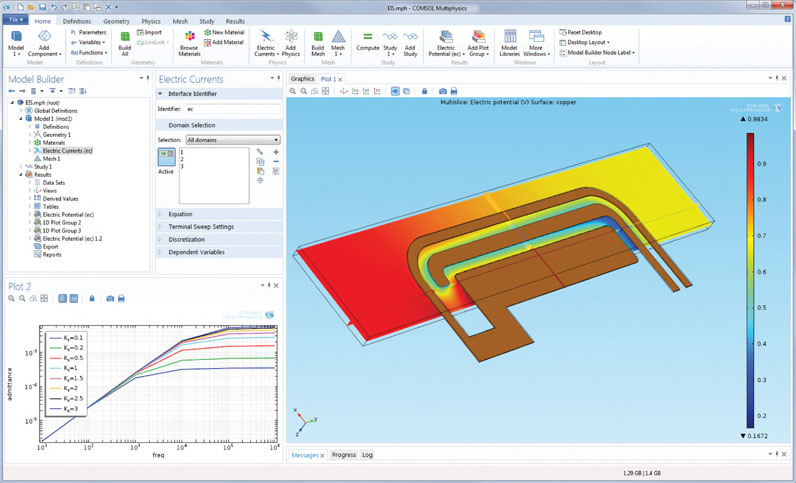The width and height of the screenshot is (796, 483).
Task: Click zoom in icon in Plot 1 toolbar
Action: point(293,91)
